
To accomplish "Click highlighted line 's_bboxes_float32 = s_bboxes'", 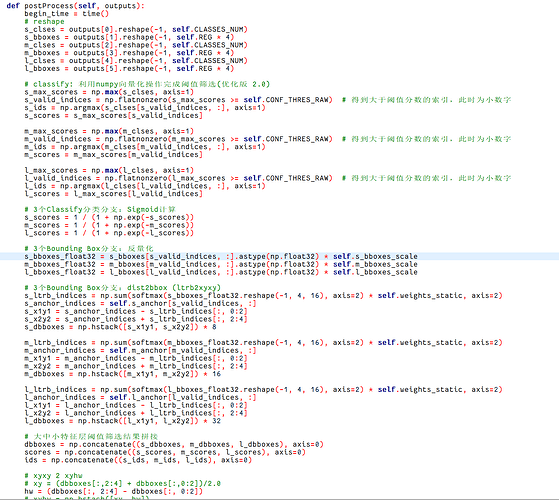I will point(221,257).
